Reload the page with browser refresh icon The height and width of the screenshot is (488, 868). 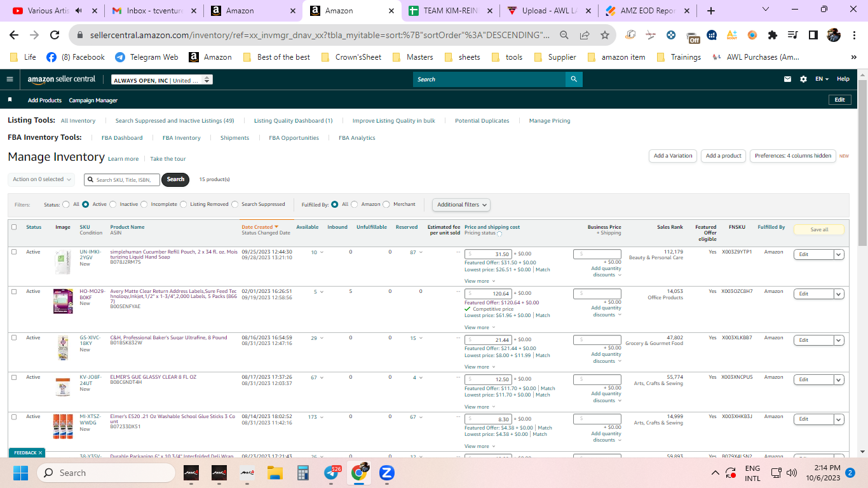55,35
